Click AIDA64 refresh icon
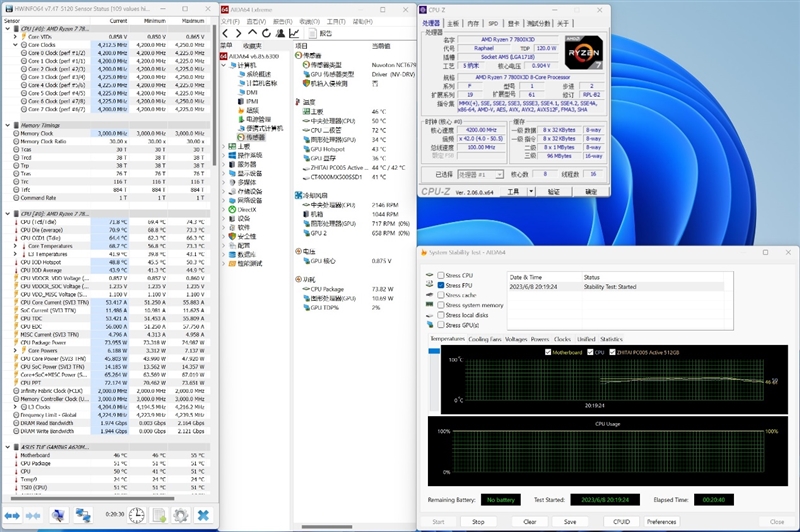Viewport: 800px width, 532px height. click(x=266, y=33)
